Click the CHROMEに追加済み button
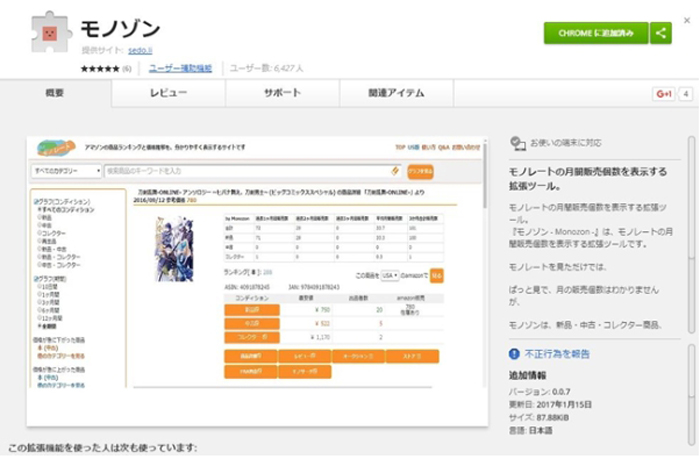This screenshot has height=459, width=700. 596,33
